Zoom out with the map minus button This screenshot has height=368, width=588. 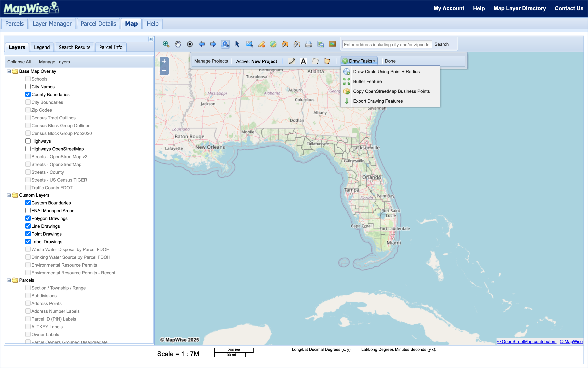[164, 71]
